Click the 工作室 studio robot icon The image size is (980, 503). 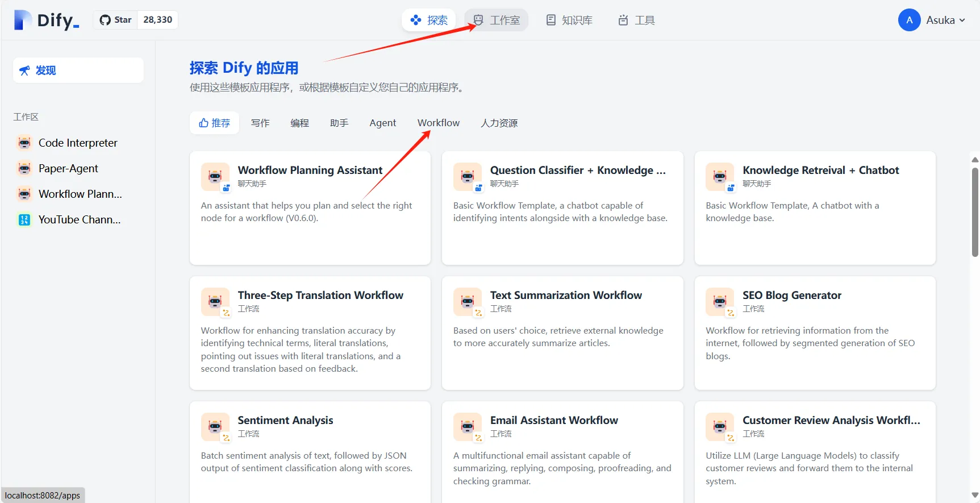(x=478, y=20)
